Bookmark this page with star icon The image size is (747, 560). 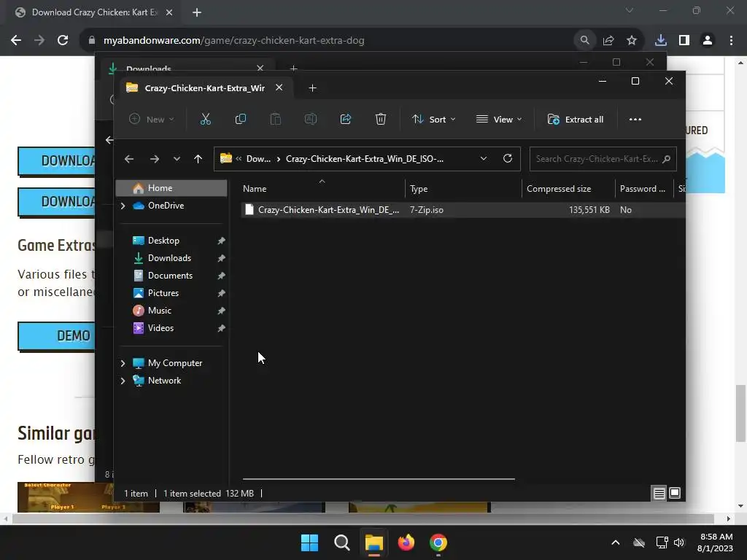(632, 41)
